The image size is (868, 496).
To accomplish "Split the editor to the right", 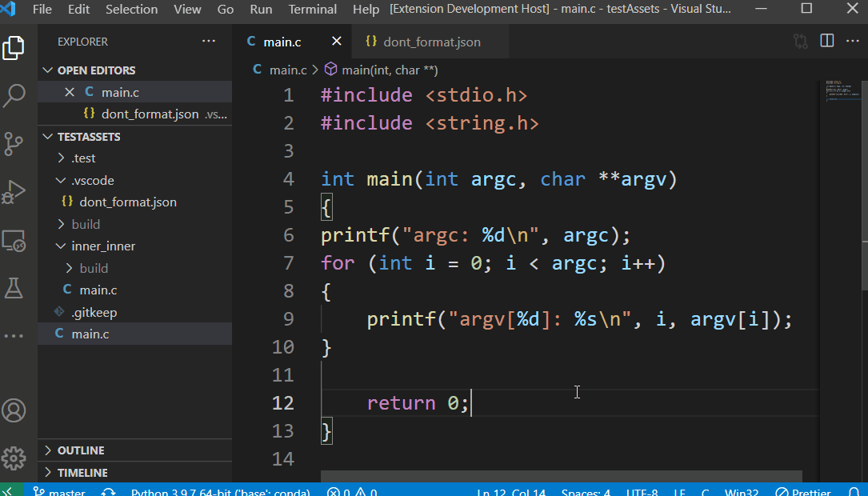I will pyautogui.click(x=827, y=41).
